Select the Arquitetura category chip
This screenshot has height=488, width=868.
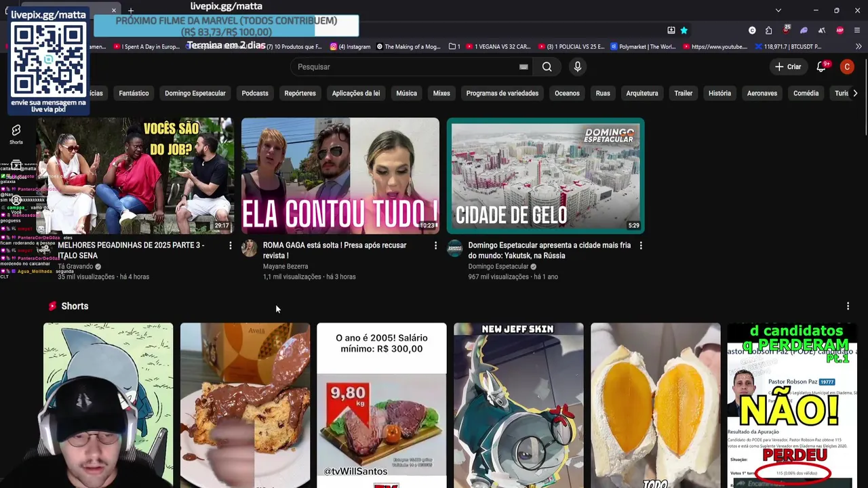[642, 93]
